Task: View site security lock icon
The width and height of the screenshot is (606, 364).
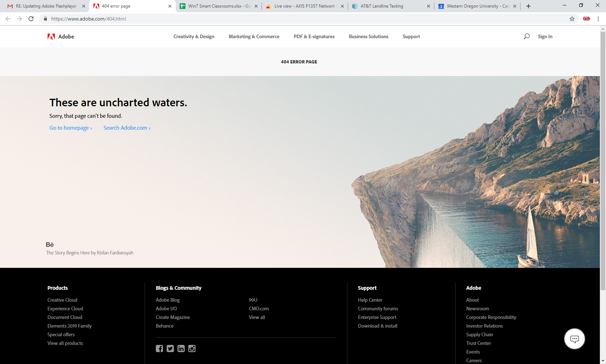Action: coord(45,19)
